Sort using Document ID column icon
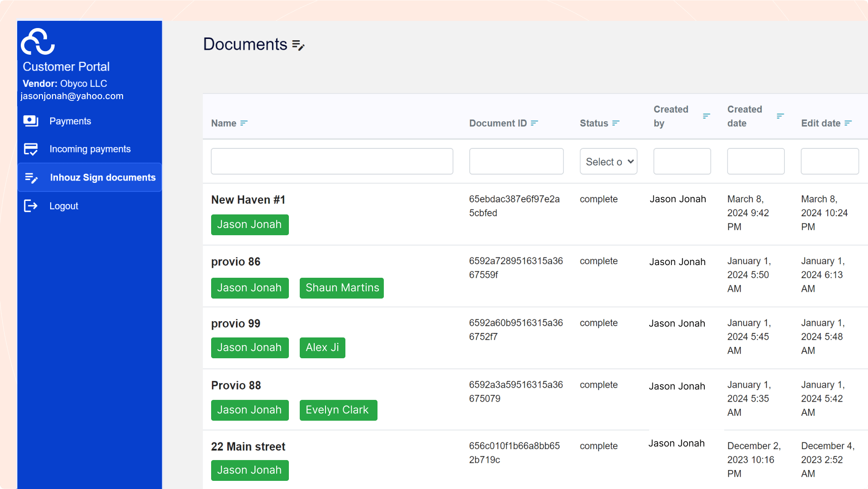Screen dimensions: 868x489 coord(534,123)
